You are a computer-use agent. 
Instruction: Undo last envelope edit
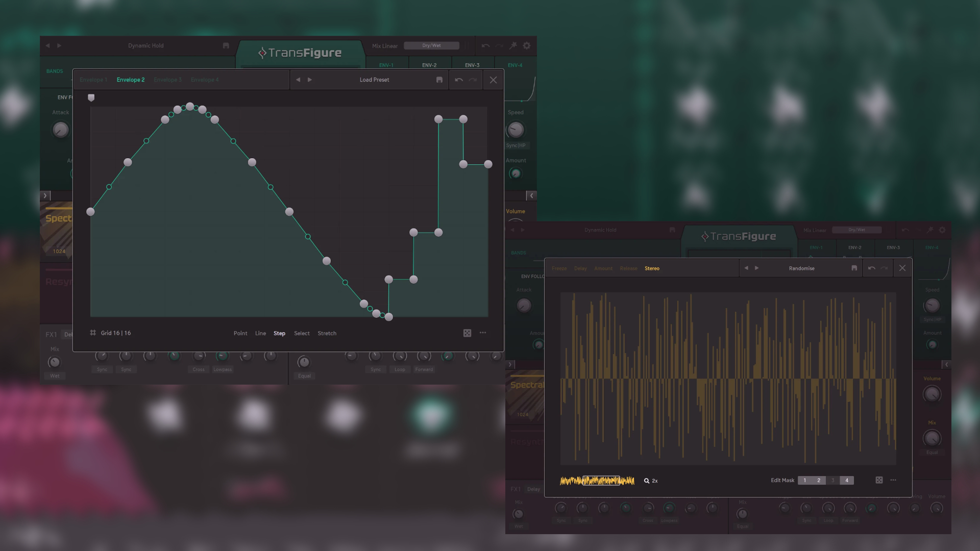[459, 80]
